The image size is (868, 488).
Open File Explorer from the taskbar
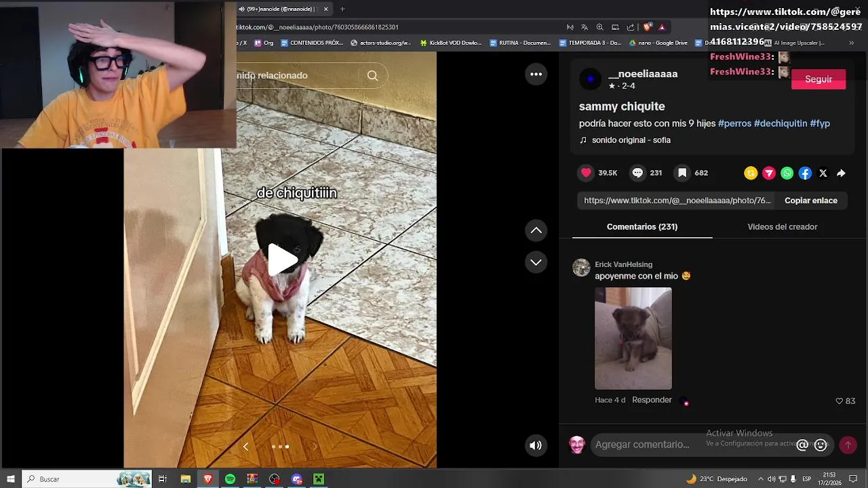tap(185, 479)
